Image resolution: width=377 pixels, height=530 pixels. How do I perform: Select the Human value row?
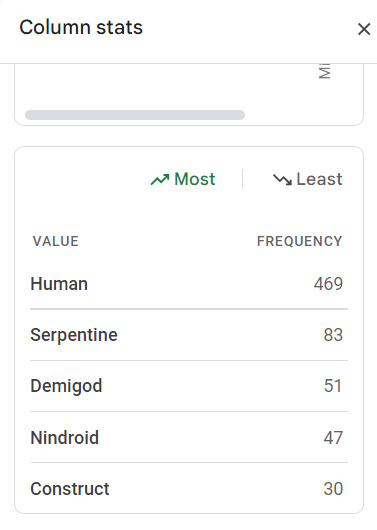tap(189, 284)
